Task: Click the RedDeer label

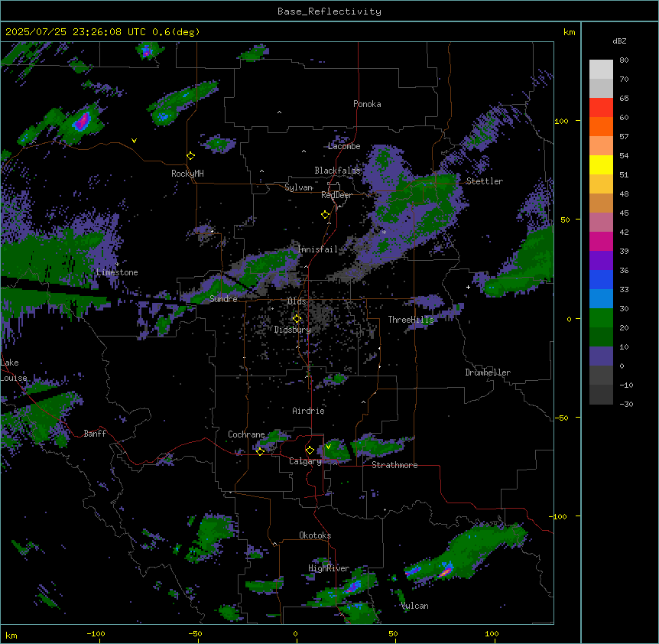Action: pyautogui.click(x=336, y=195)
